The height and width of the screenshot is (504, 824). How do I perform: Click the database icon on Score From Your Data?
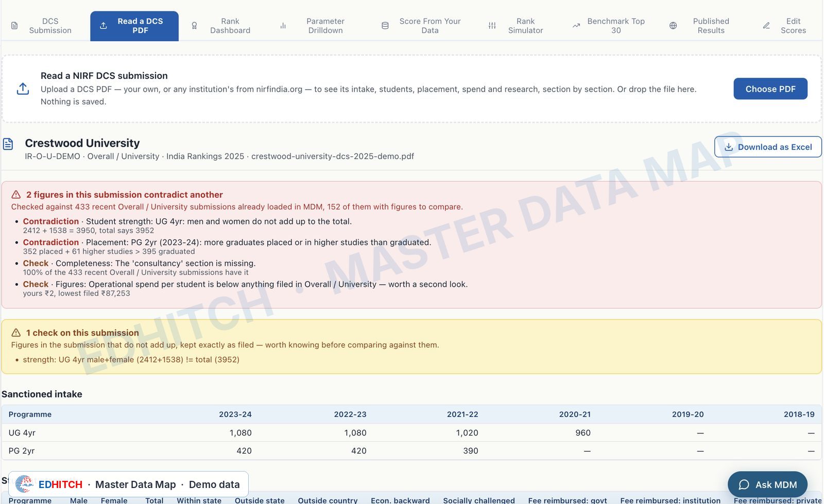pyautogui.click(x=385, y=26)
